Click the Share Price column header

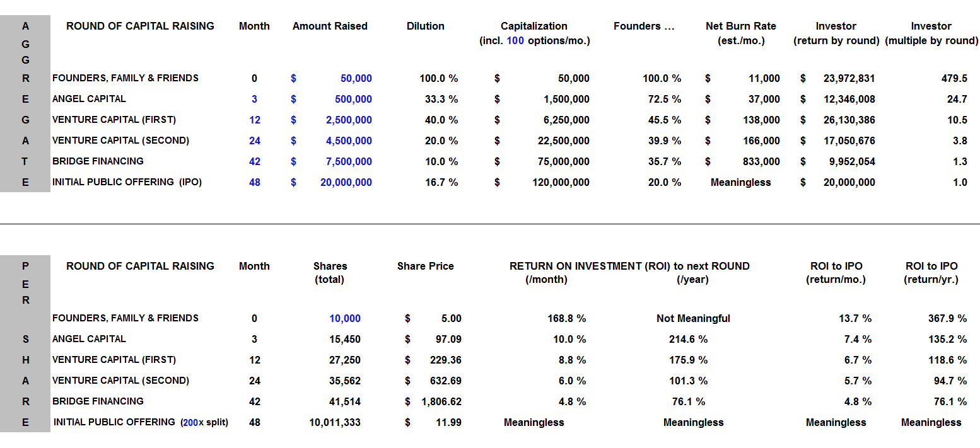coord(426,266)
